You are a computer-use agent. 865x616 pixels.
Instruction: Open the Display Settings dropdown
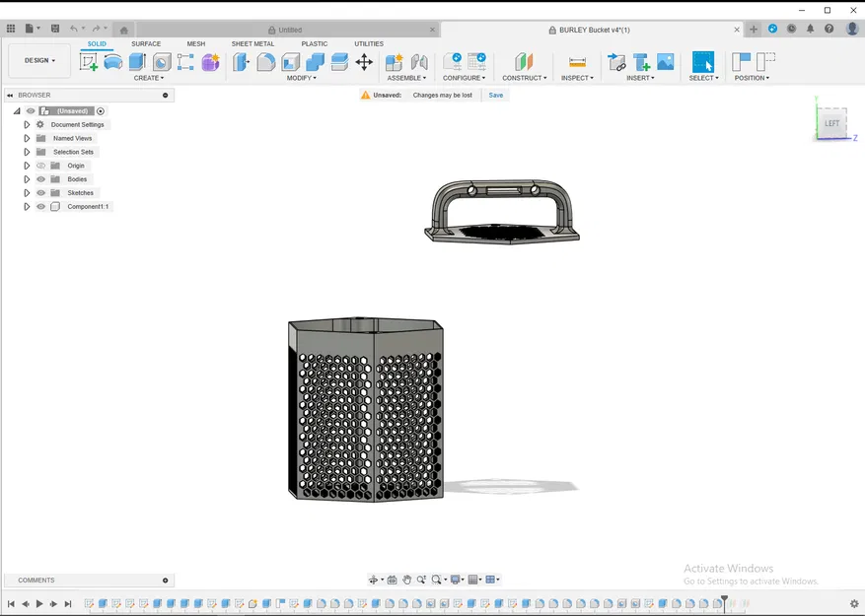[458, 580]
